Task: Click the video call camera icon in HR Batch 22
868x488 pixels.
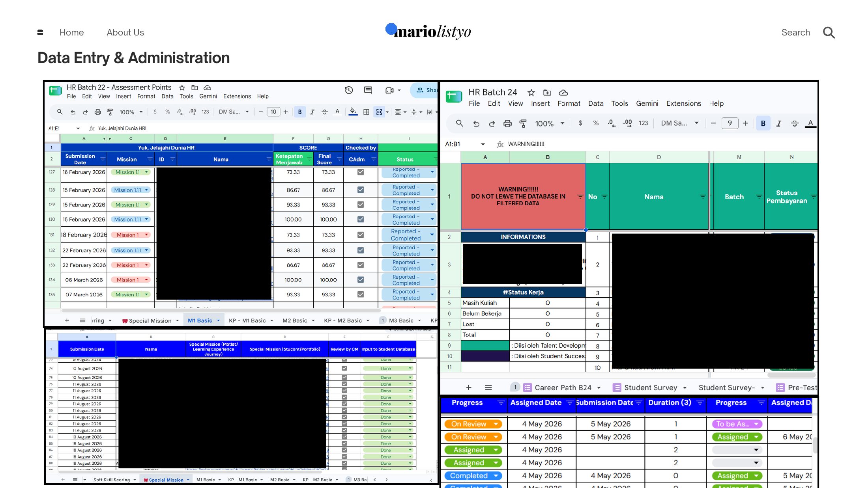Action: point(389,90)
